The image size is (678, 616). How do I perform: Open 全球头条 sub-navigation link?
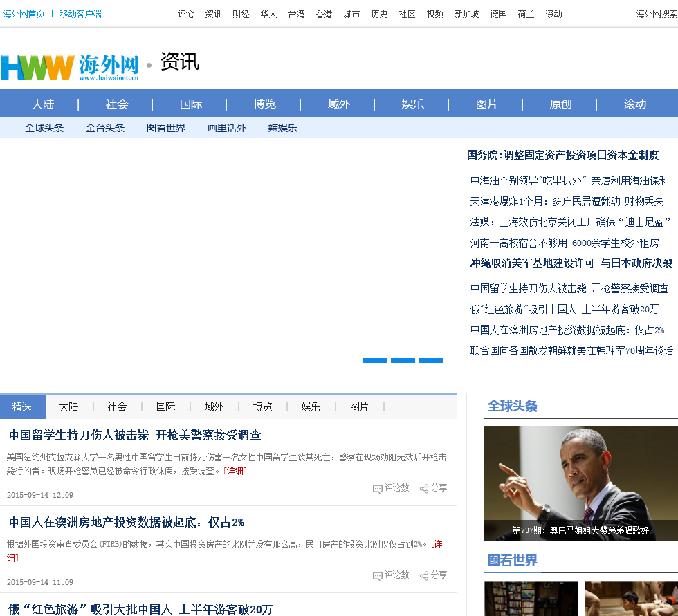pos(44,128)
